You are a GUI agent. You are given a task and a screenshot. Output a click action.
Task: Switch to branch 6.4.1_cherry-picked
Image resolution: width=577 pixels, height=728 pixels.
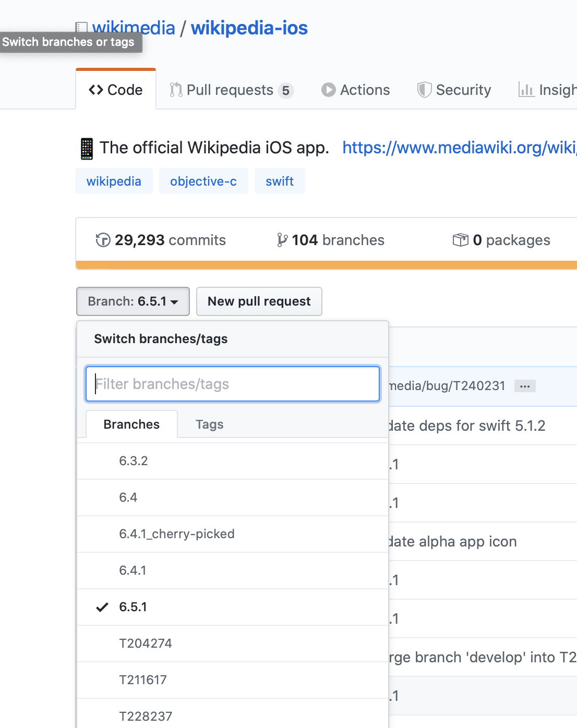click(x=176, y=534)
